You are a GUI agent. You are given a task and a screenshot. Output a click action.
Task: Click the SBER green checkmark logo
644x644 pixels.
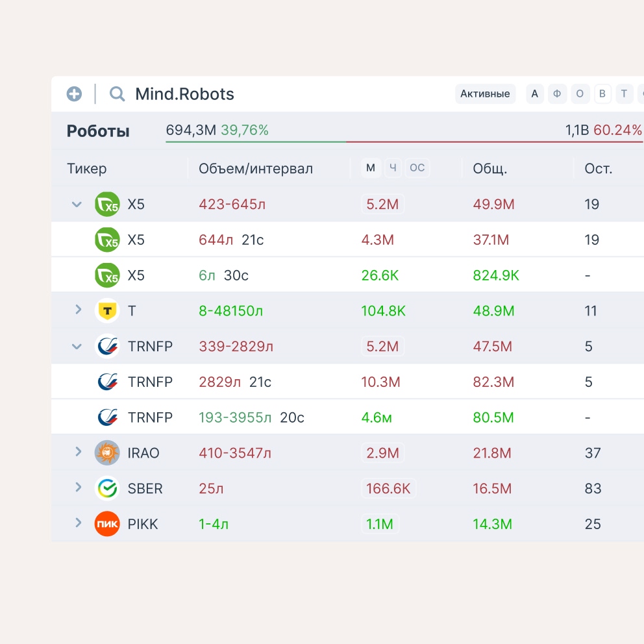(x=107, y=488)
